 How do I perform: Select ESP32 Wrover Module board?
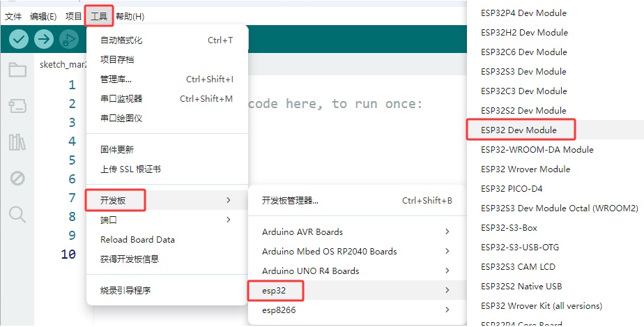[555, 169]
